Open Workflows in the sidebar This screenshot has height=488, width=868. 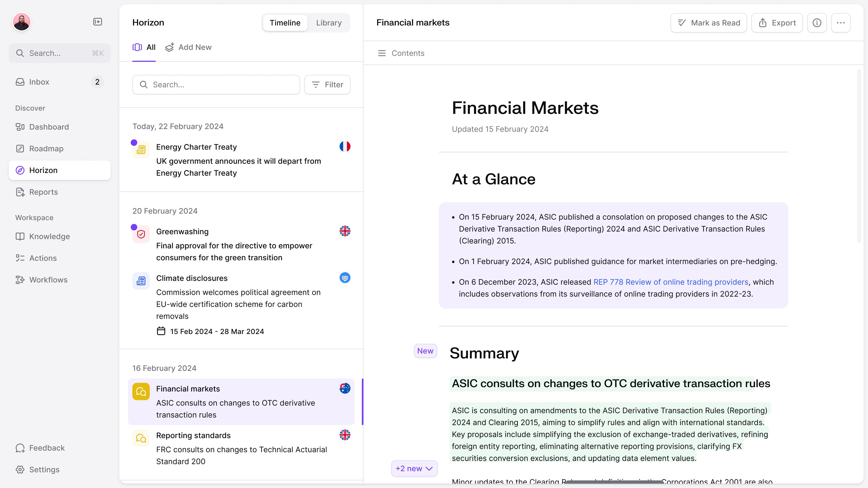coord(48,280)
